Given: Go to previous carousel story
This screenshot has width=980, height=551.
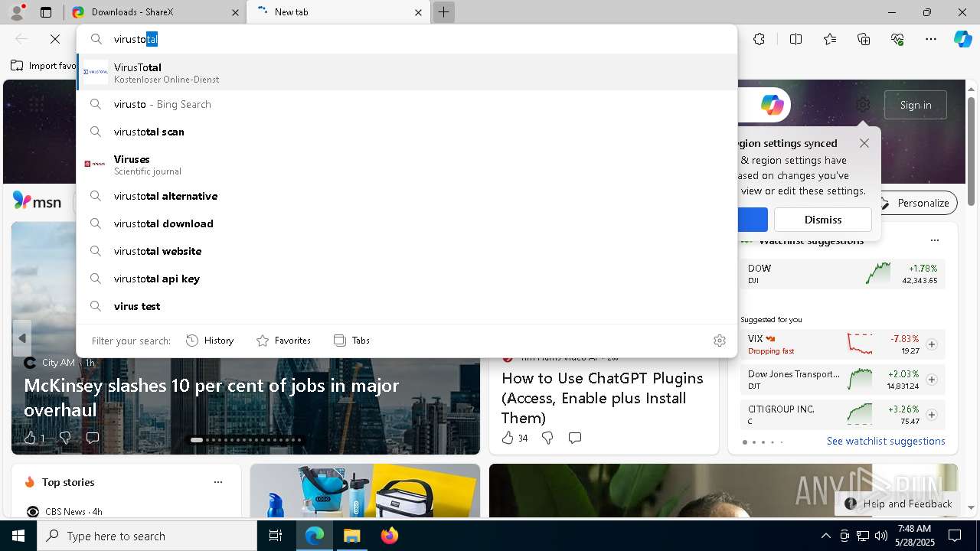Looking at the screenshot, I should pyautogui.click(x=21, y=338).
